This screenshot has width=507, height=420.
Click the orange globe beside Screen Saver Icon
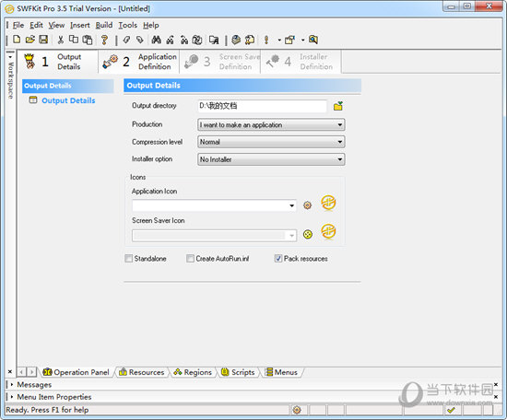point(328,232)
